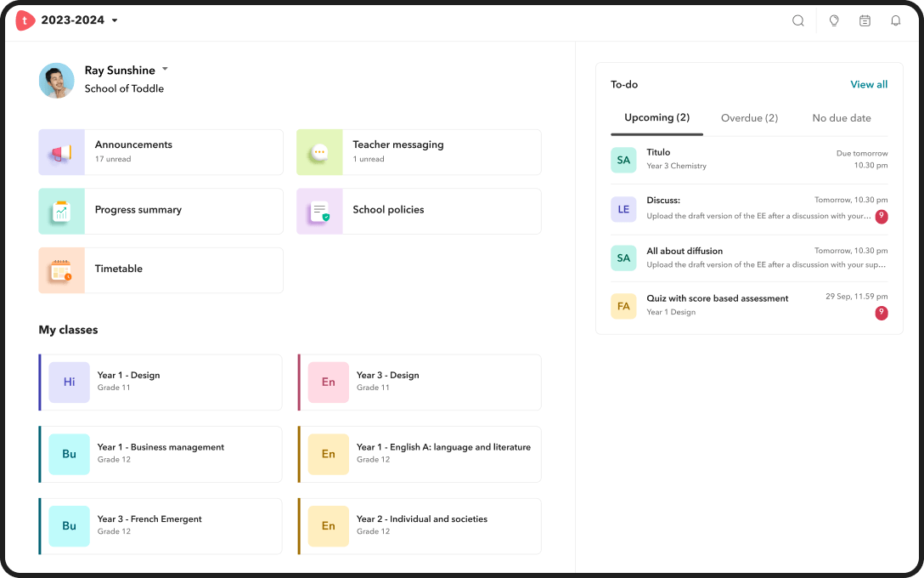Open the calendar icon in top bar
924x578 pixels.
point(865,20)
